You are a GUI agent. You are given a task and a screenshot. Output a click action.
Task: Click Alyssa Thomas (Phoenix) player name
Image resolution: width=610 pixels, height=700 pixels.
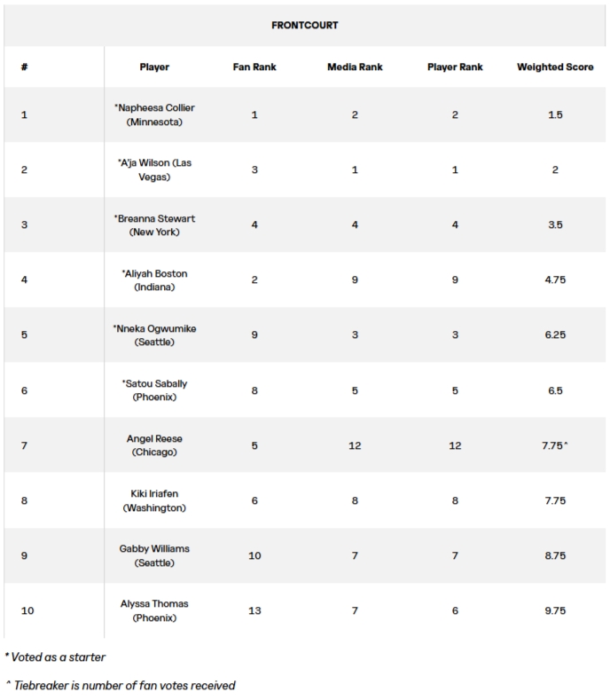tap(154, 610)
